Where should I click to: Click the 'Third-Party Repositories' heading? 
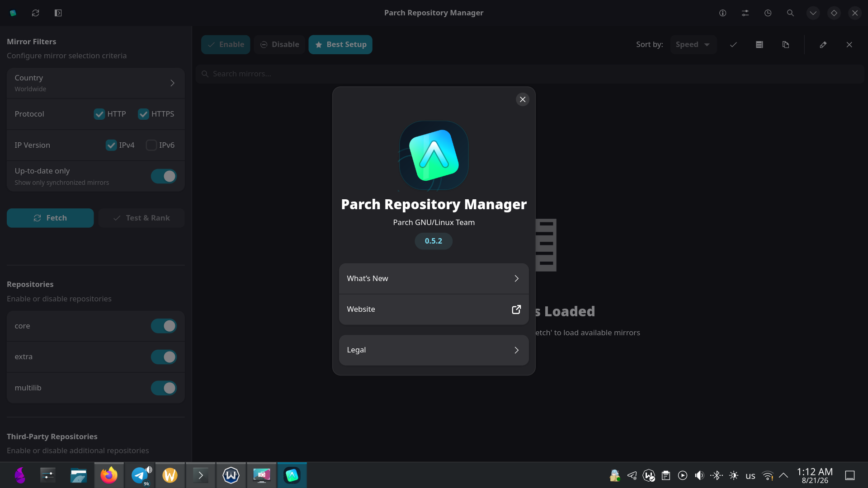(x=52, y=436)
